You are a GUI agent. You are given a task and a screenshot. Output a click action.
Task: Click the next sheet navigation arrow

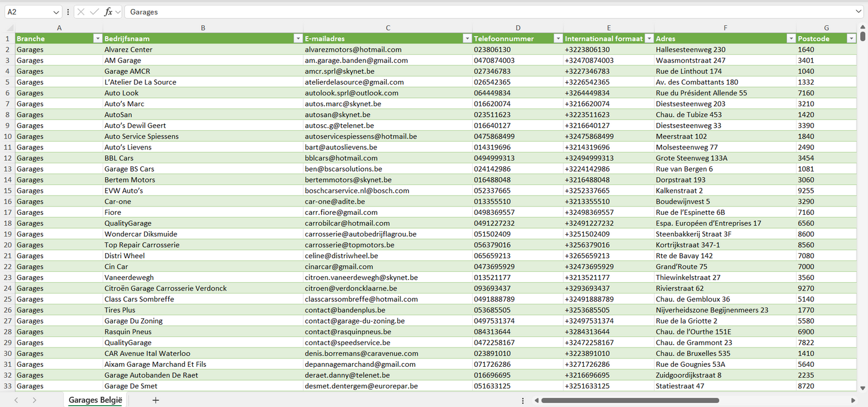coord(34,400)
